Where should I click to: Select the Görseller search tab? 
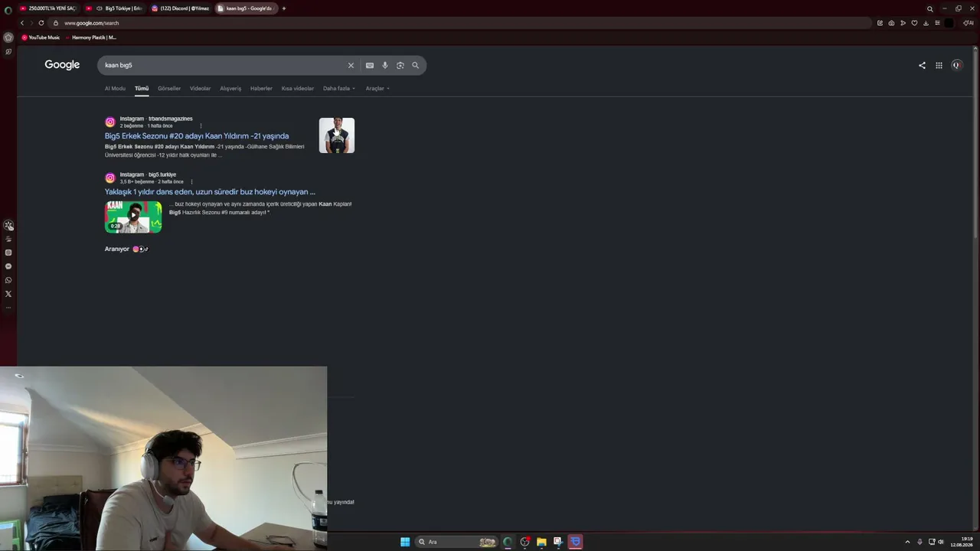coord(169,88)
